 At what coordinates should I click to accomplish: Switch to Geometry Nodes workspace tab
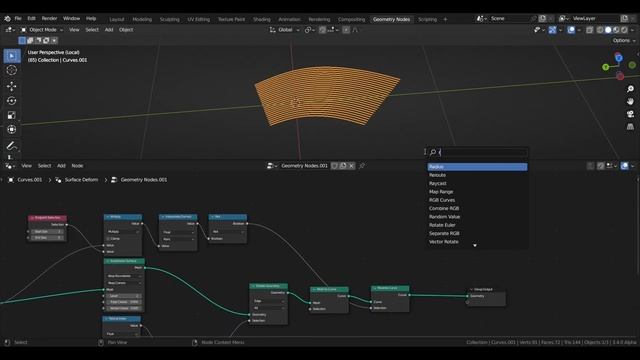point(391,19)
